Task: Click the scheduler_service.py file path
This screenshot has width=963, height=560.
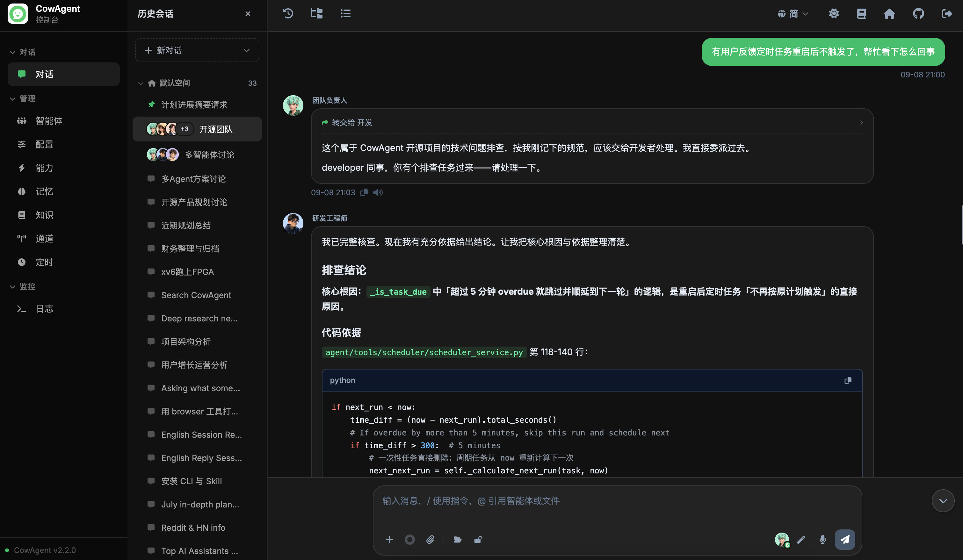Action: click(x=424, y=352)
